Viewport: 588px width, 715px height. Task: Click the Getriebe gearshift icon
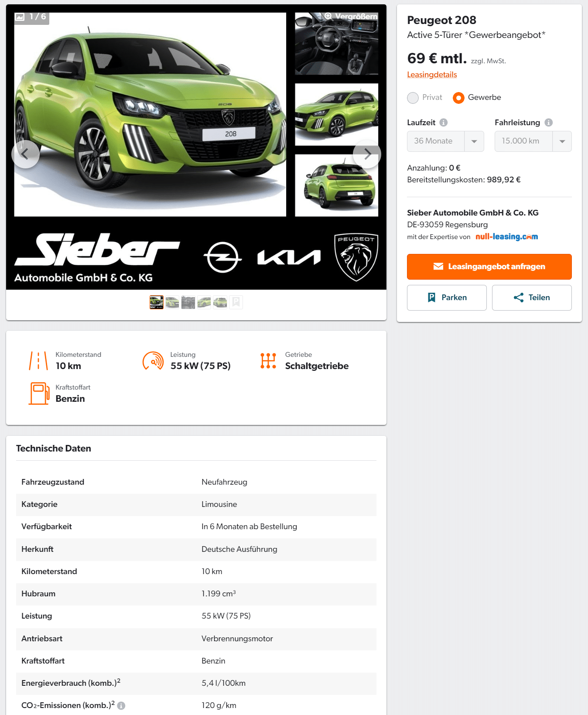coord(268,361)
